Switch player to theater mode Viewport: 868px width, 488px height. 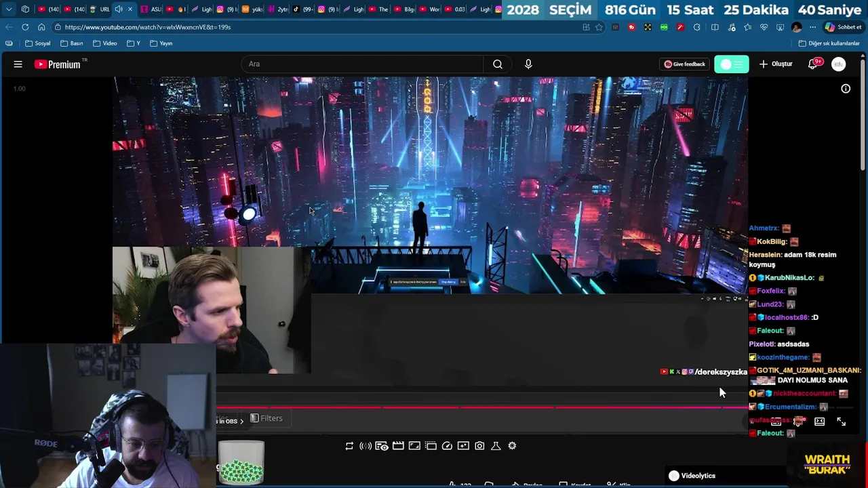coord(819,422)
